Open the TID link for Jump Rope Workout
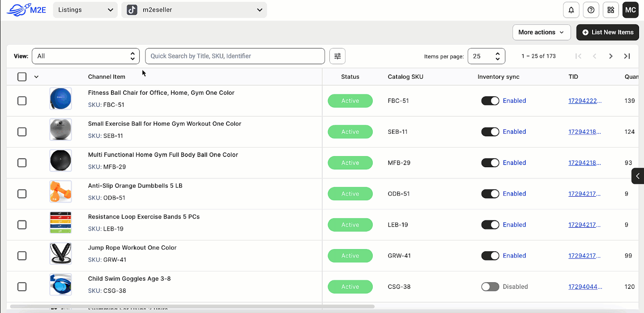 click(585, 256)
